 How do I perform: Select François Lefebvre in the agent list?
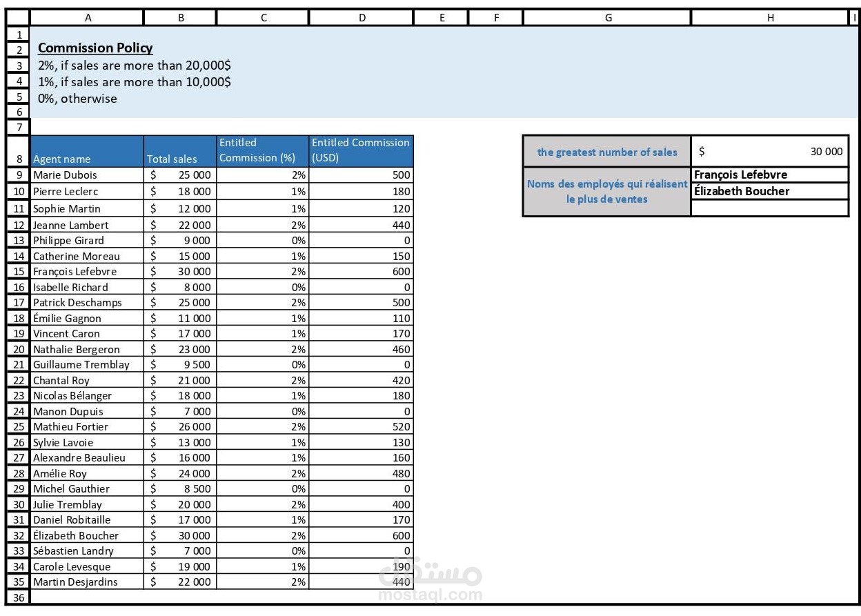[x=88, y=271]
